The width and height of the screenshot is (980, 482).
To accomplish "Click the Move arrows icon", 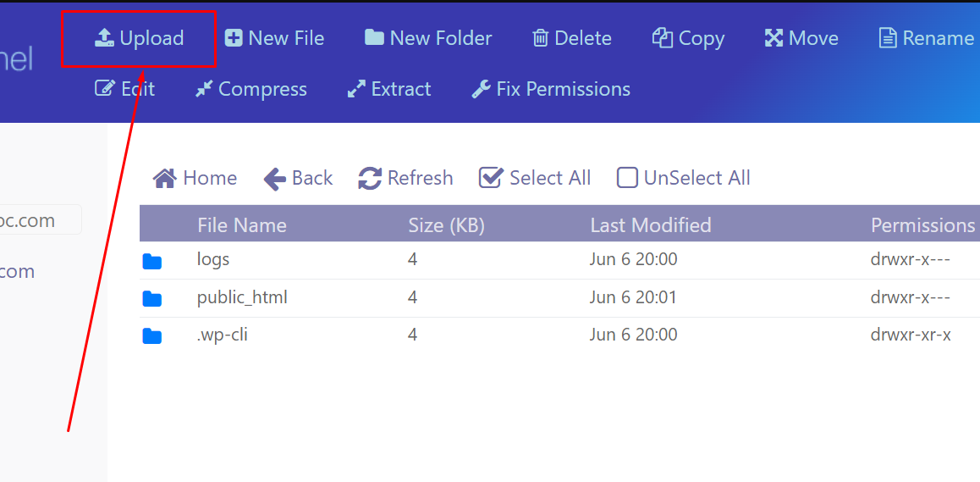I will point(774,38).
